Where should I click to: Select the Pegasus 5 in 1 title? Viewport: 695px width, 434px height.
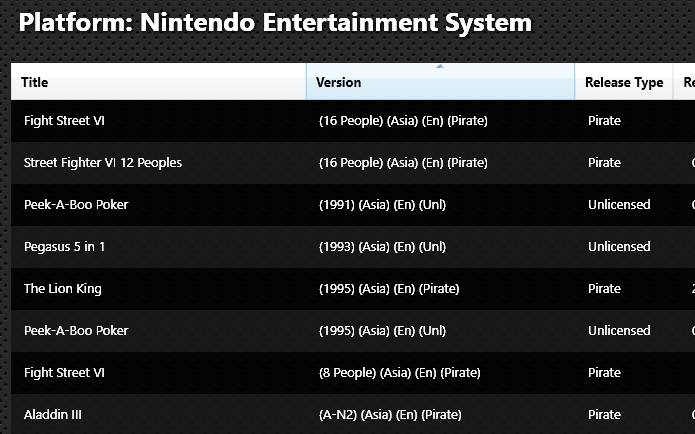pyautogui.click(x=64, y=246)
